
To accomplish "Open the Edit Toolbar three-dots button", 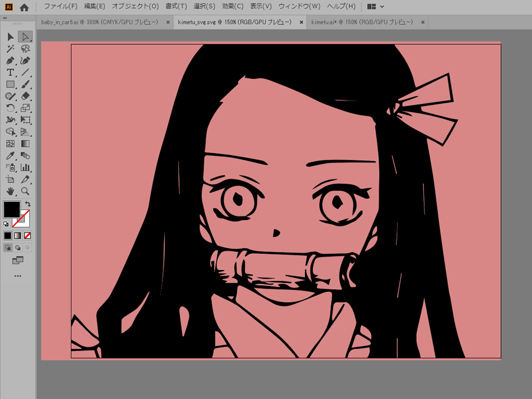I will [x=18, y=276].
